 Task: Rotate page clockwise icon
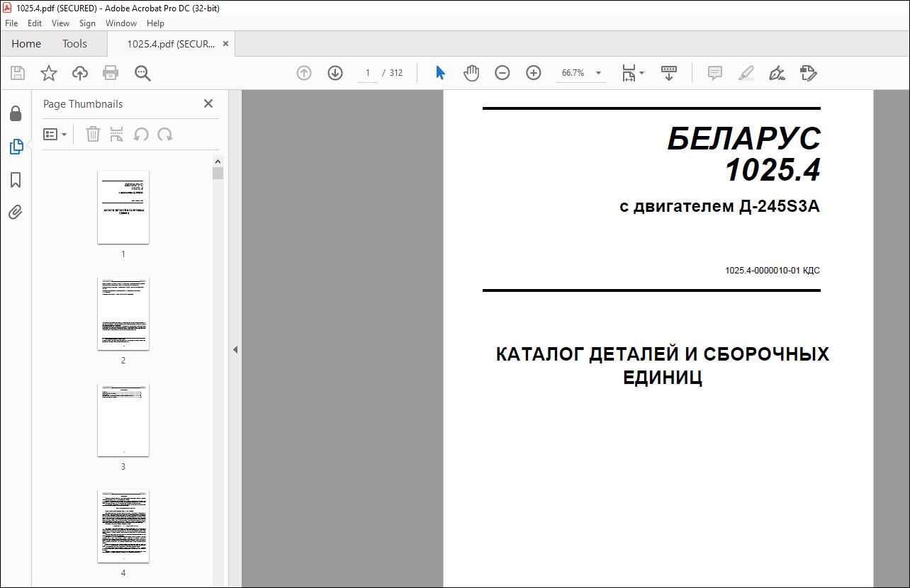[165, 134]
